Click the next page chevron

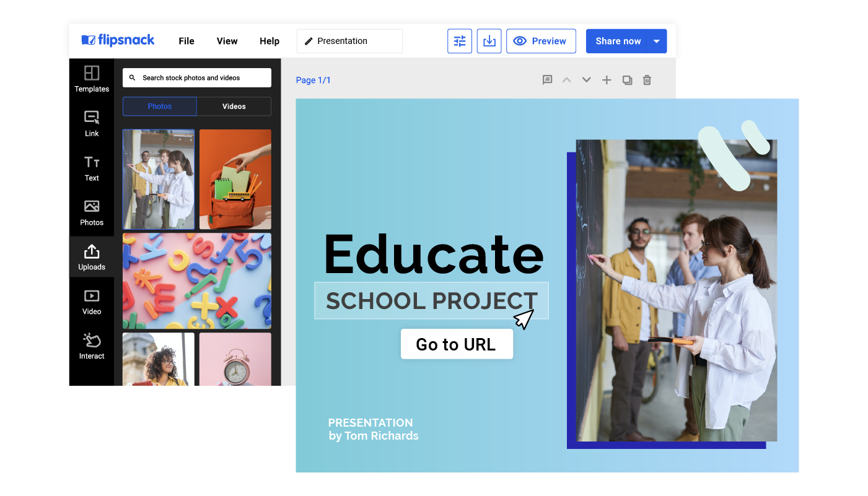[x=586, y=80]
